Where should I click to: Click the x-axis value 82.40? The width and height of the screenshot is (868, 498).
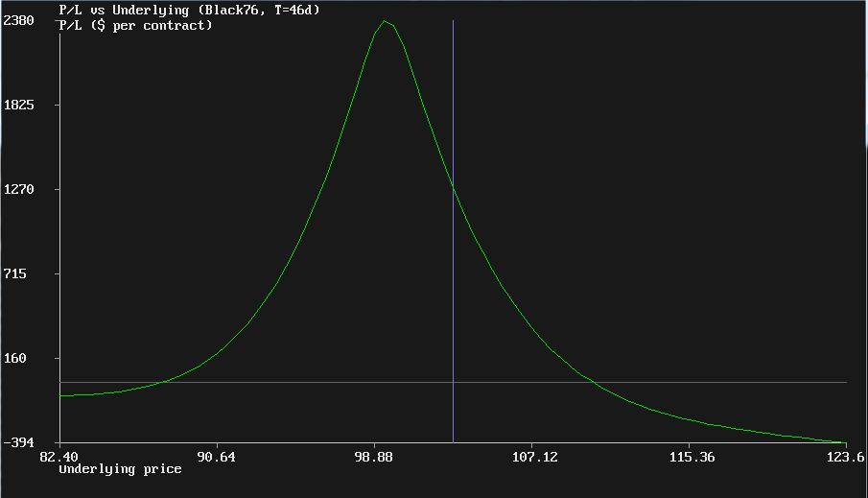[59, 457]
